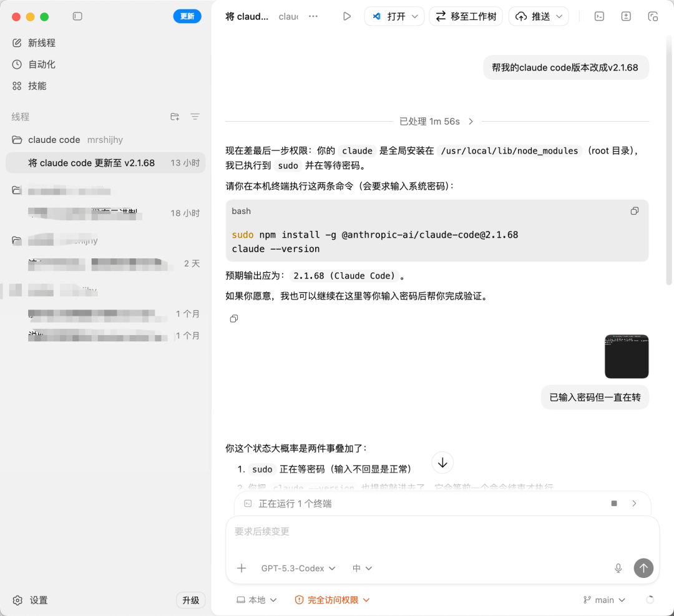Click the microphone icon in the input bar
This screenshot has width=674, height=616.
(x=618, y=568)
